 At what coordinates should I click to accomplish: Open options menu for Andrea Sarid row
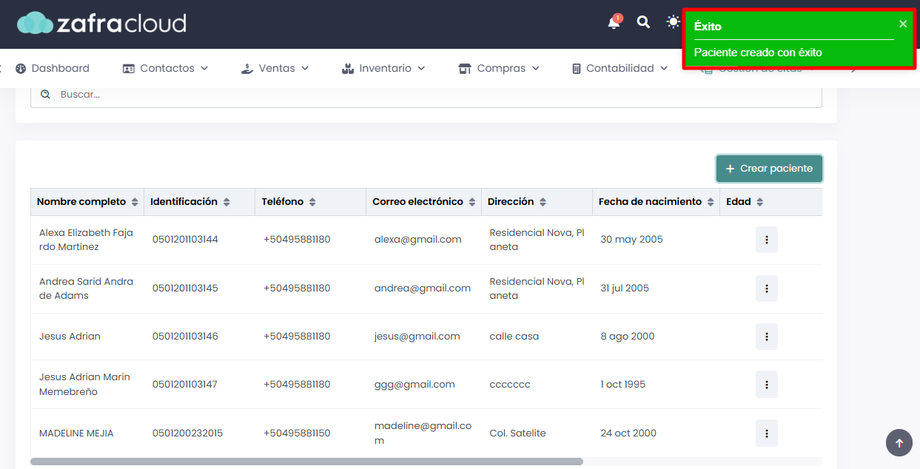[x=766, y=288]
